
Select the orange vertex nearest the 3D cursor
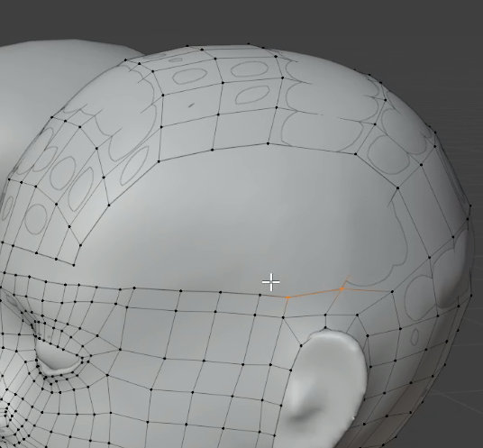[x=288, y=297]
